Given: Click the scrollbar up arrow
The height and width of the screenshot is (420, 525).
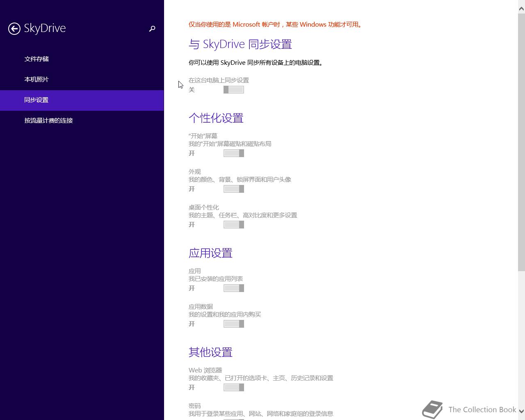Looking at the screenshot, I should tap(521, 9).
